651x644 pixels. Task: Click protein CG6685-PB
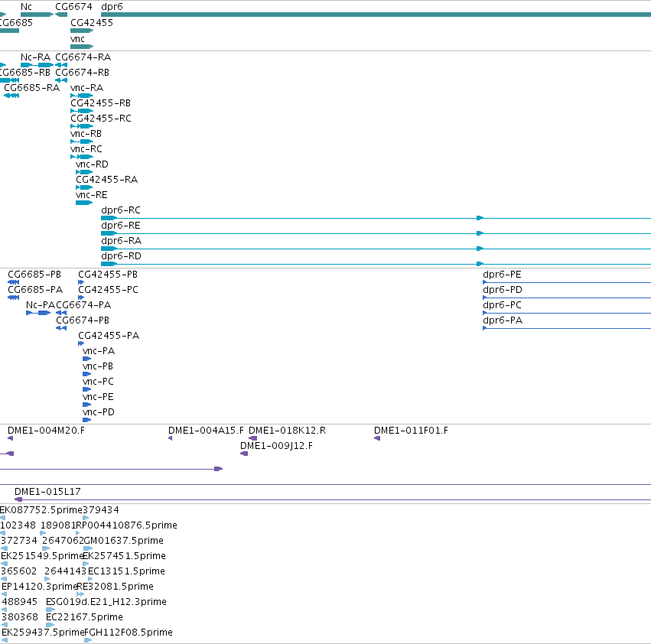pos(34,275)
